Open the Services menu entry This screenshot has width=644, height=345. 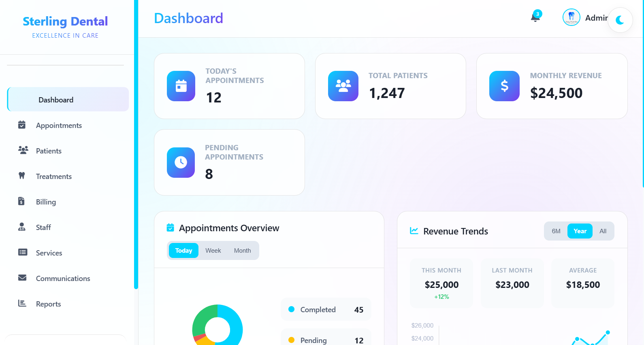[68, 253]
